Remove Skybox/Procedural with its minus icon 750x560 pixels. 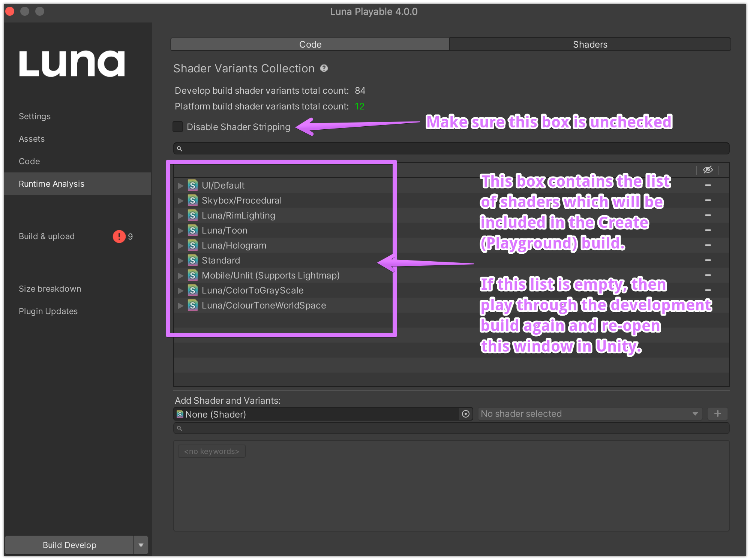click(x=708, y=200)
